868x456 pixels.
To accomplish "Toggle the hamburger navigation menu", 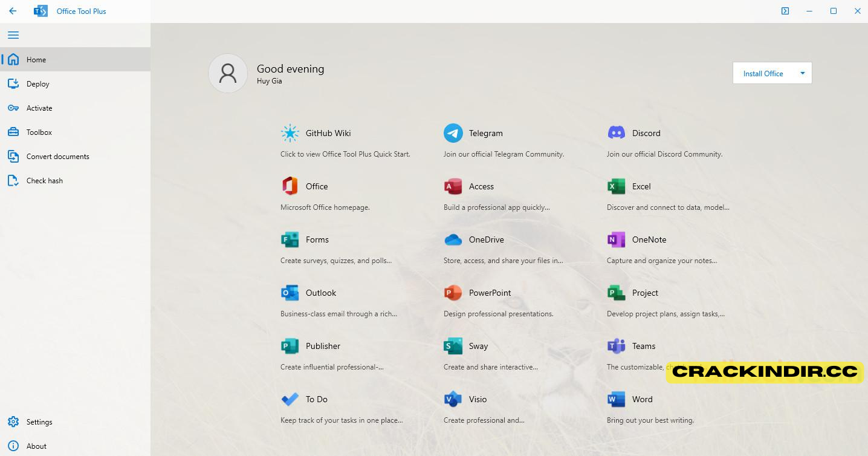I will 13,35.
